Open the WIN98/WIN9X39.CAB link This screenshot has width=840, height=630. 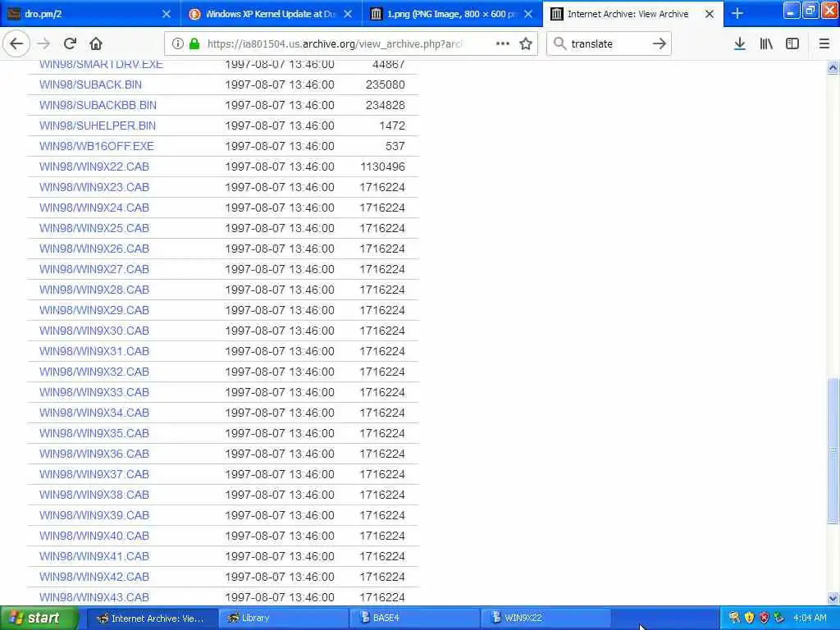tap(94, 515)
